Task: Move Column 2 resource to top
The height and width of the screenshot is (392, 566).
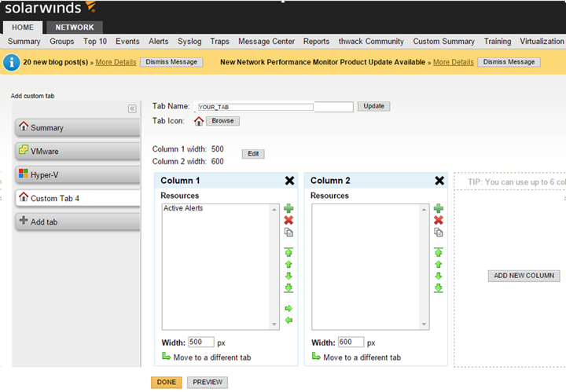Action: (x=438, y=251)
